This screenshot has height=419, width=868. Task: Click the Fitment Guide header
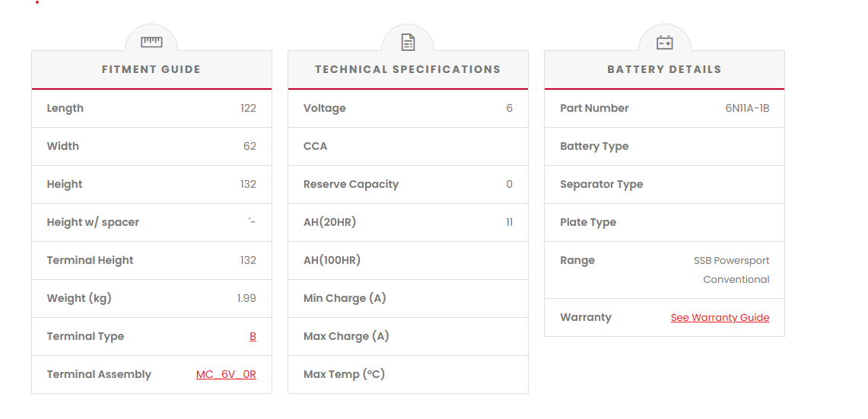tap(151, 69)
